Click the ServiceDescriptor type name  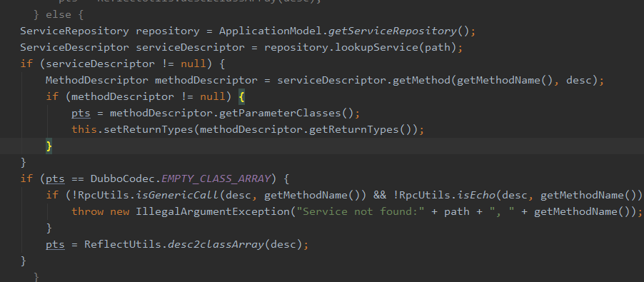coord(74,47)
